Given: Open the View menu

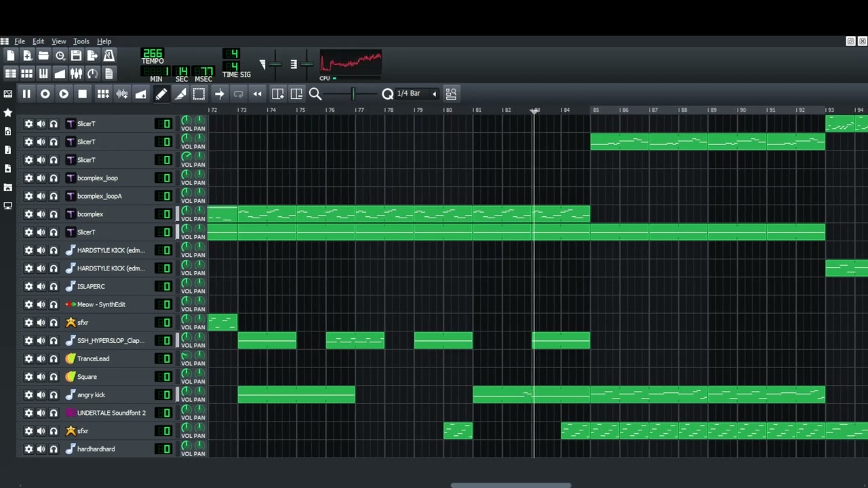Looking at the screenshot, I should (58, 41).
